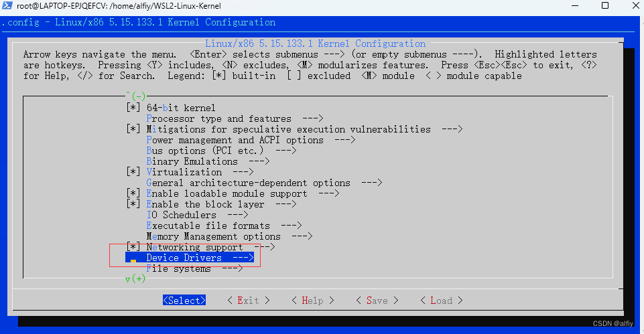
Task: Open Bus options (PCI etc.) submenu
Action: pos(221,151)
